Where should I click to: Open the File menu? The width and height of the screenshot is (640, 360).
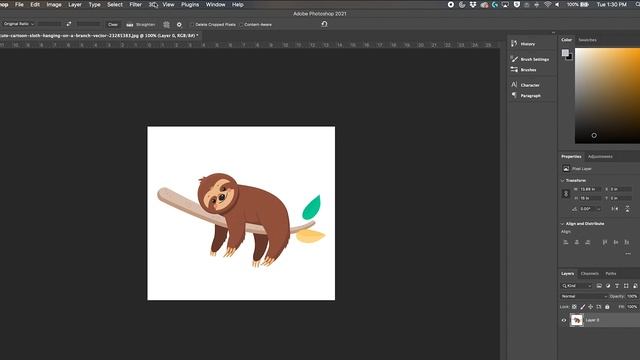coord(19,4)
